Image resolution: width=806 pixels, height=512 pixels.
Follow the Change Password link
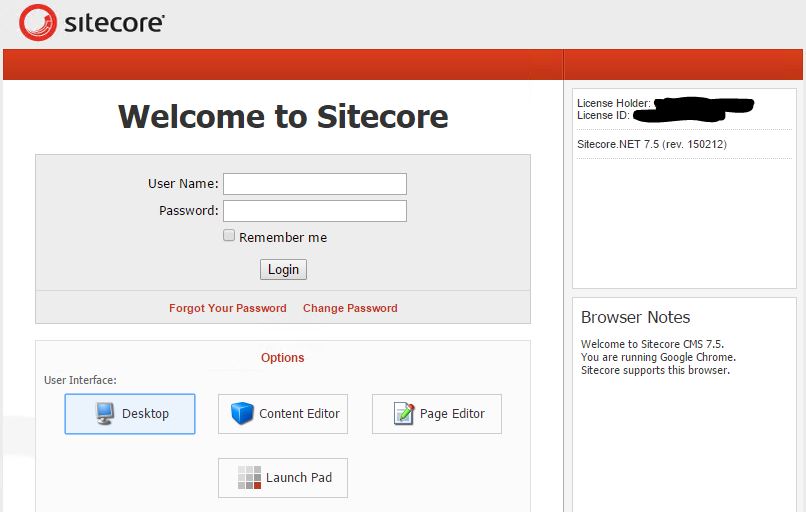tap(350, 308)
